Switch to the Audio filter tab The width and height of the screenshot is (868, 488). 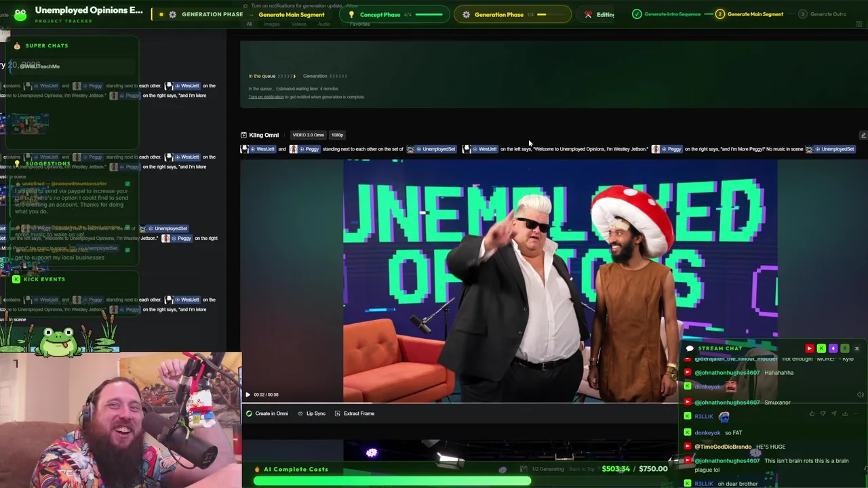(324, 24)
